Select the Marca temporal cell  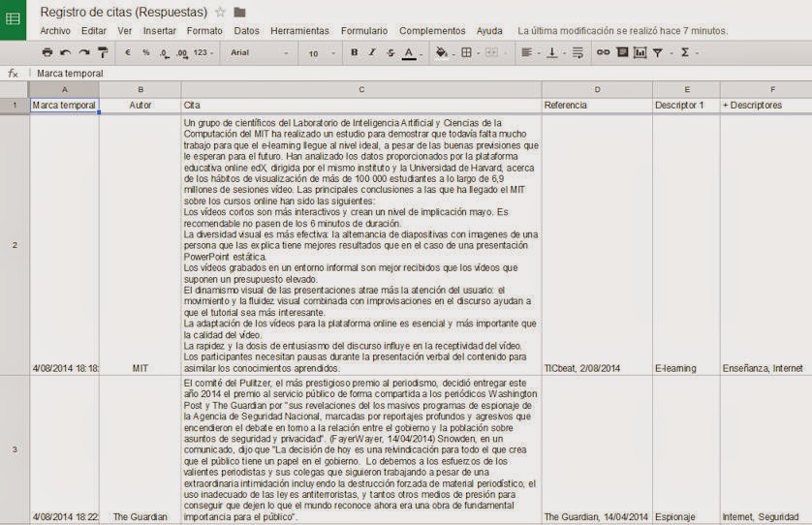tap(64, 106)
